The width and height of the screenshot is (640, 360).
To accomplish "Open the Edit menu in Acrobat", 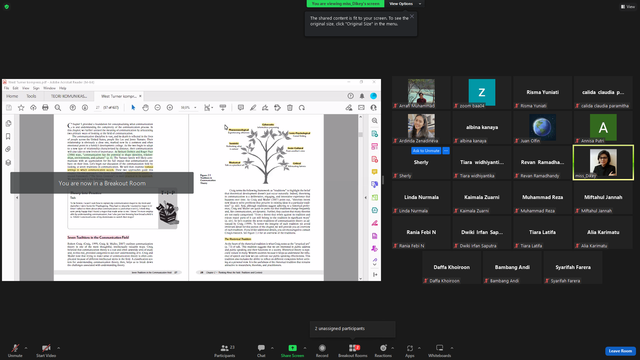I will 16,88.
